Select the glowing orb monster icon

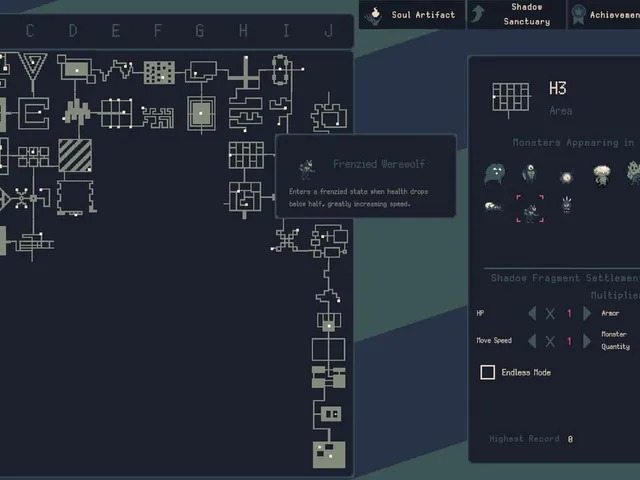click(566, 177)
